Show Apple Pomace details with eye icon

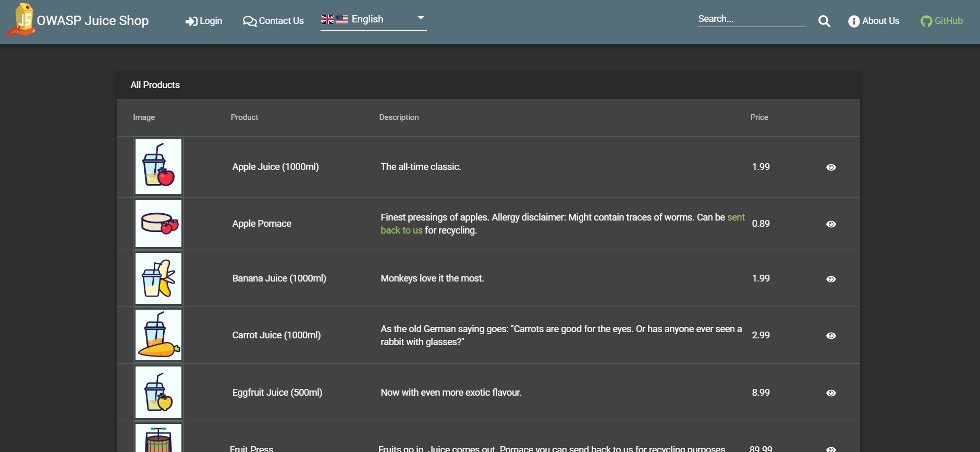pos(831,224)
